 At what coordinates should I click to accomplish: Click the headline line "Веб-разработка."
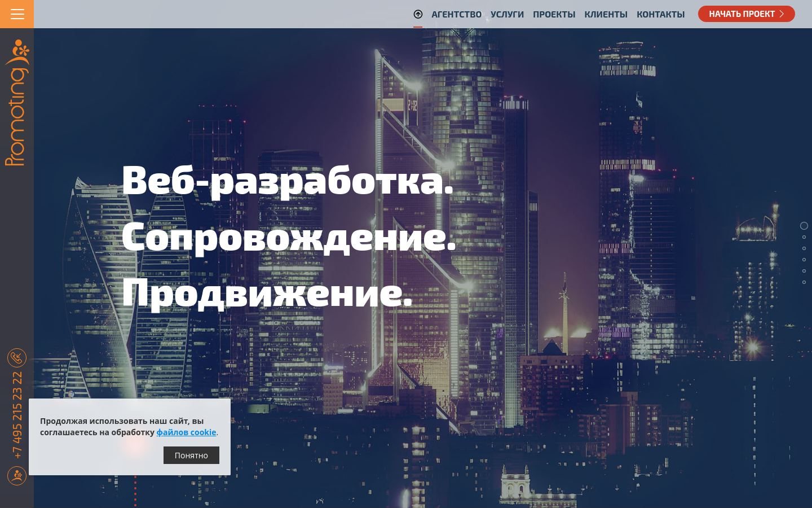pyautogui.click(x=288, y=181)
